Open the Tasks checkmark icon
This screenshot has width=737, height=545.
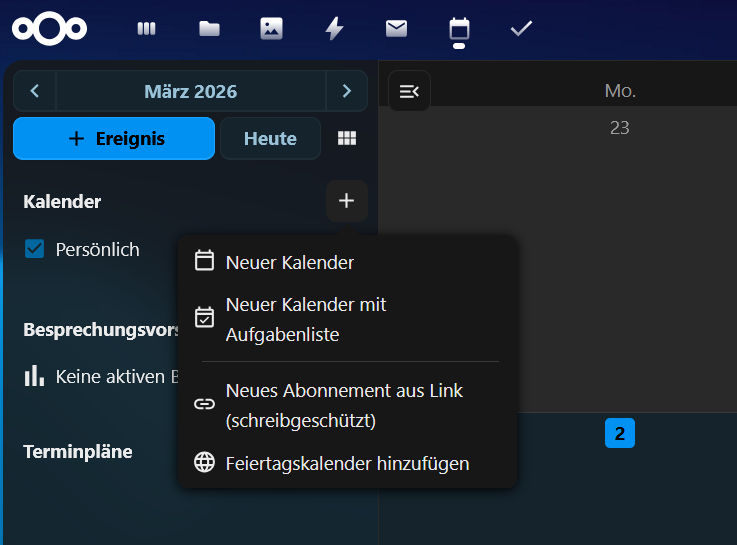521,29
